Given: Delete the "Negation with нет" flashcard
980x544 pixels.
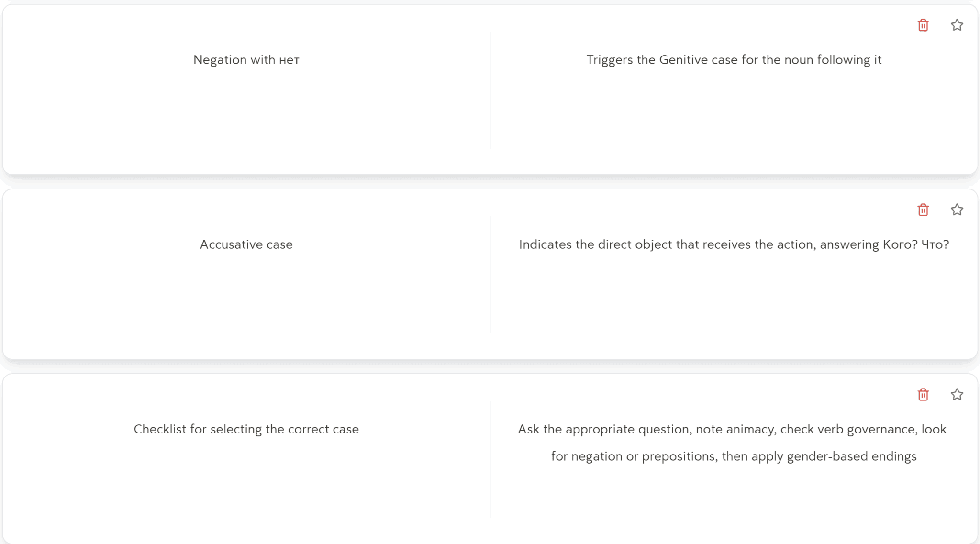Looking at the screenshot, I should 923,25.
